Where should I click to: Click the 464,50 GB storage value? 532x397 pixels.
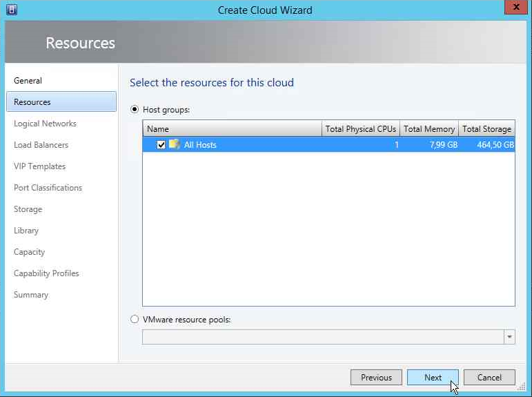(495, 145)
